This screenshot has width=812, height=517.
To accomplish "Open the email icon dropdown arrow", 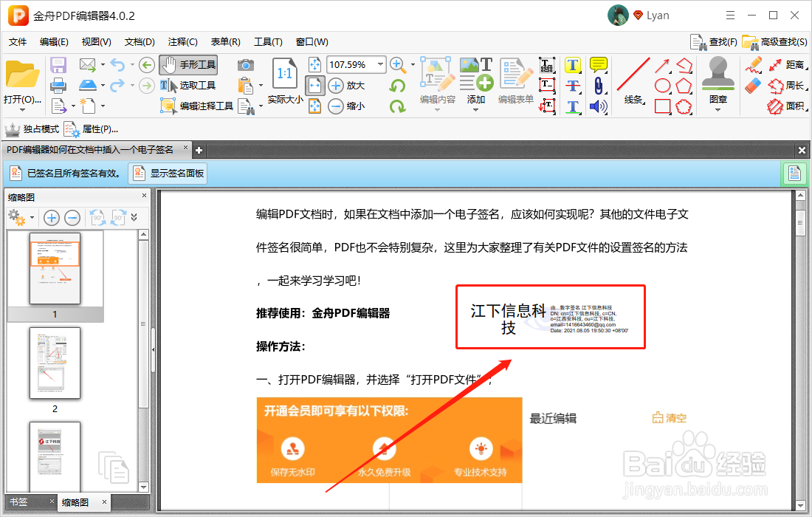I will [x=103, y=65].
